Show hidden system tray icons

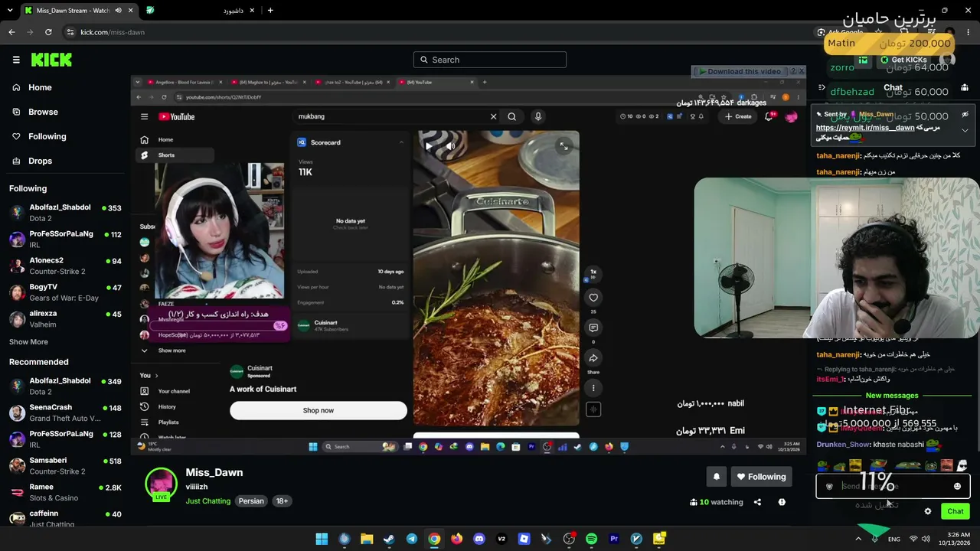pyautogui.click(x=858, y=539)
